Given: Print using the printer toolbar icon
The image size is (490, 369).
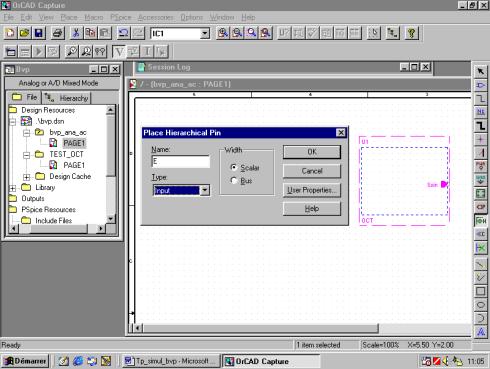Looking at the screenshot, I should click(58, 33).
